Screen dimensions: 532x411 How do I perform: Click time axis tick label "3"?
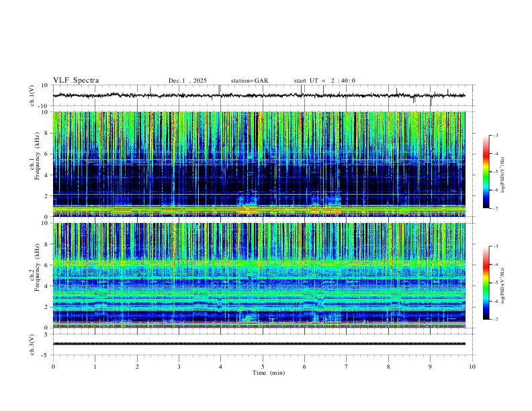pos(179,367)
